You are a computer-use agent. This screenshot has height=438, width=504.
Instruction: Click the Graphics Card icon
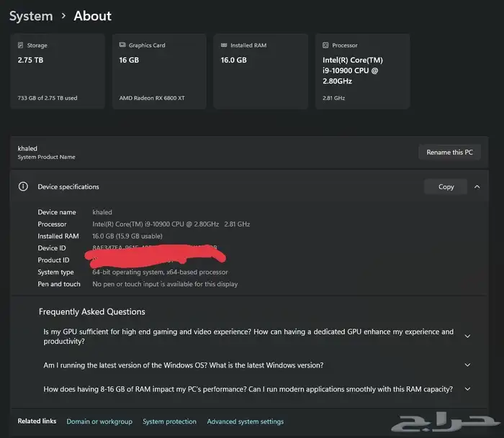click(x=122, y=45)
